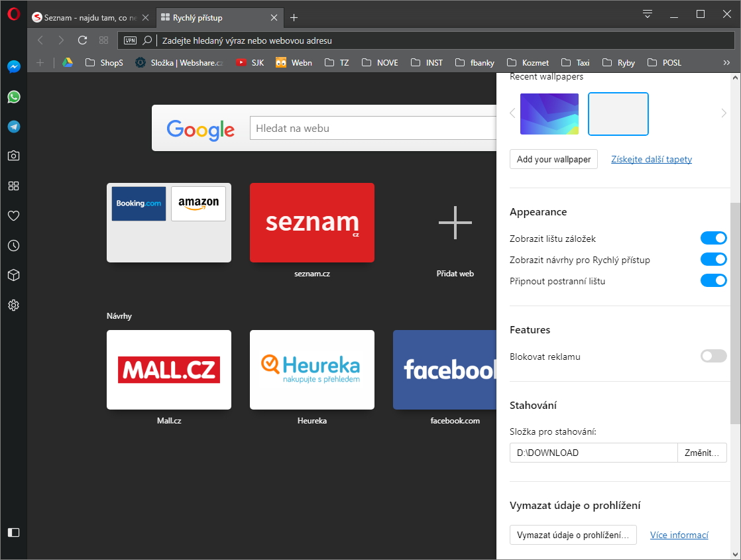Select the blank white wallpaper
This screenshot has width=741, height=560.
pos(618,114)
